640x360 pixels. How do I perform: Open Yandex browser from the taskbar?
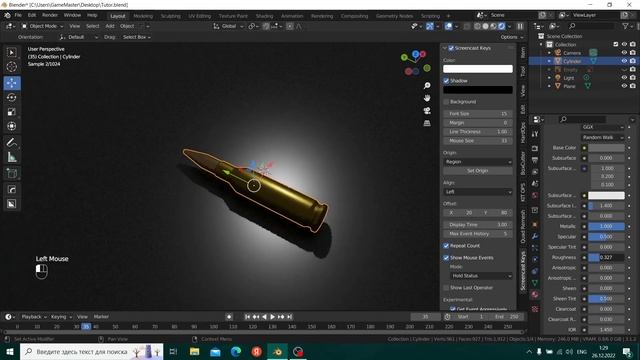point(256,351)
